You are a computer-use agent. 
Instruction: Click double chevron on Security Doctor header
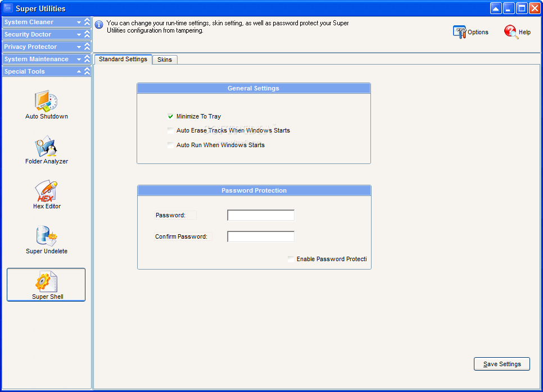pyautogui.click(x=87, y=34)
